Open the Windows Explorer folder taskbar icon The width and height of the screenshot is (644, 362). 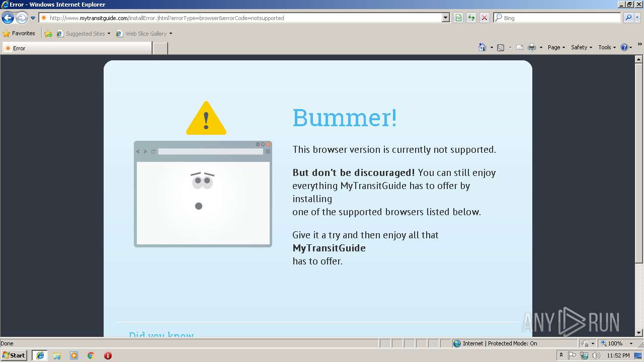(57, 355)
